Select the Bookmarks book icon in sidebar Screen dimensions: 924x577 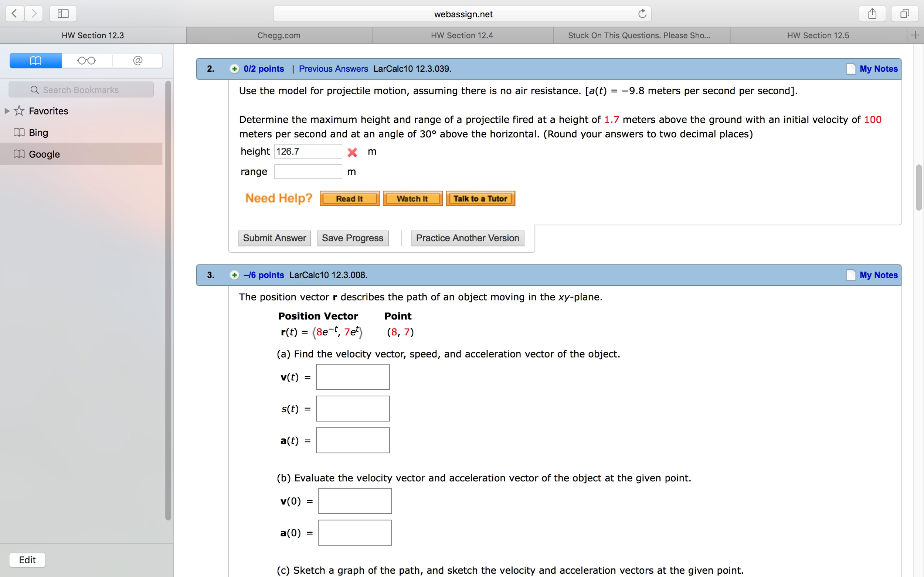click(35, 60)
